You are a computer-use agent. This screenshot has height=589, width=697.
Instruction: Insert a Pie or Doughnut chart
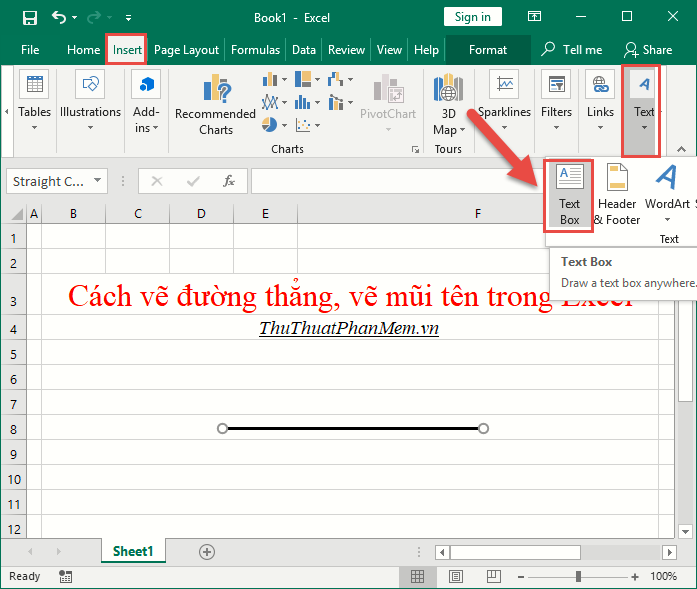[274, 125]
